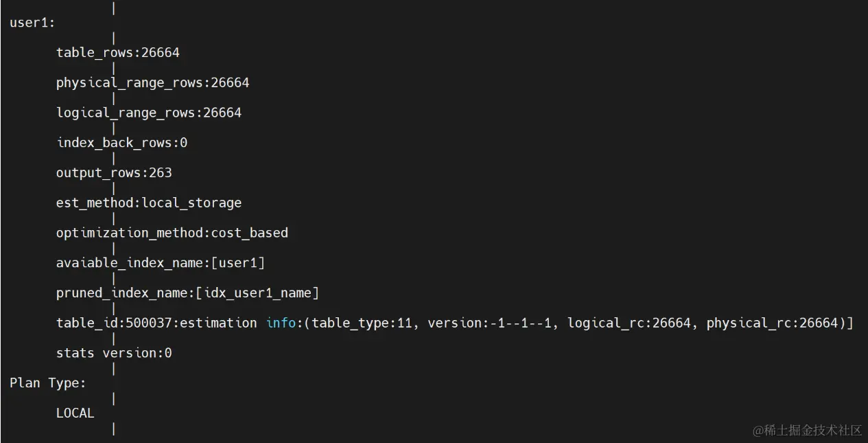
Task: Click the table_rows:26664 line
Action: coord(117,53)
